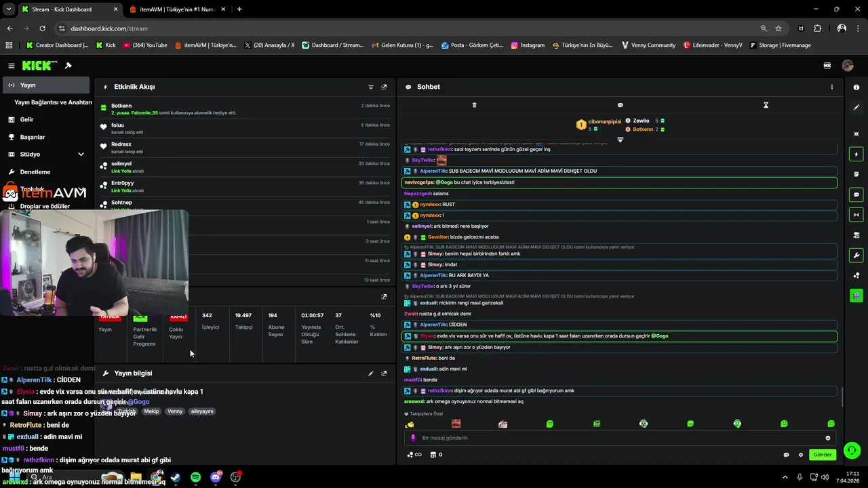Click the selimyel Link Yolla activity entry
The height and width of the screenshot is (488, 868).
[245, 167]
